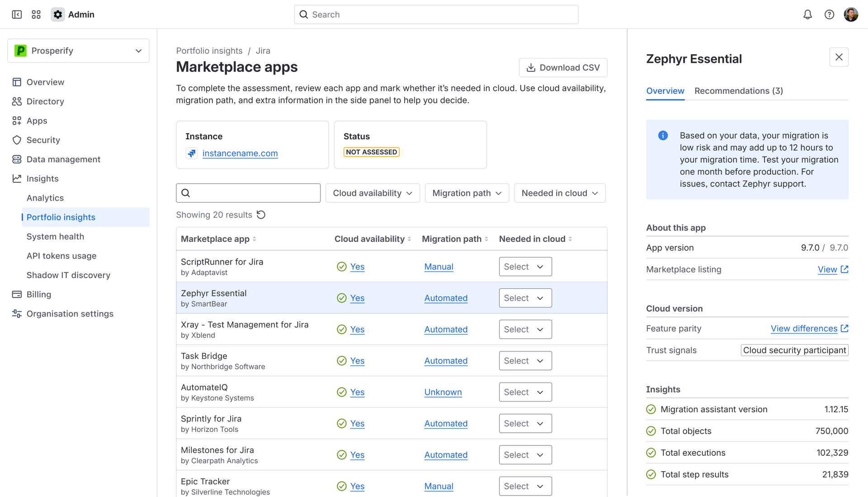Click the help question mark icon
This screenshot has width=868, height=497.
(x=829, y=14)
